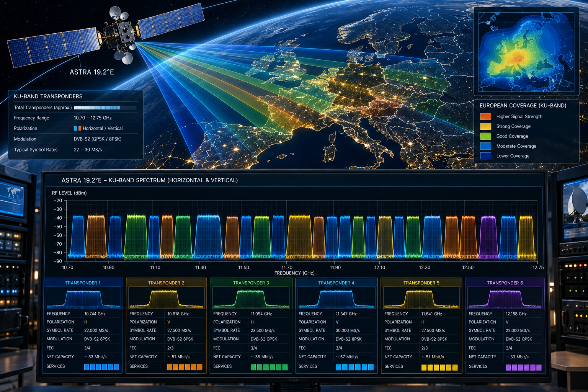The height and width of the screenshot is (392, 588).
Task: Click the world map monitor on the left
Action: pyautogui.click(x=12, y=199)
